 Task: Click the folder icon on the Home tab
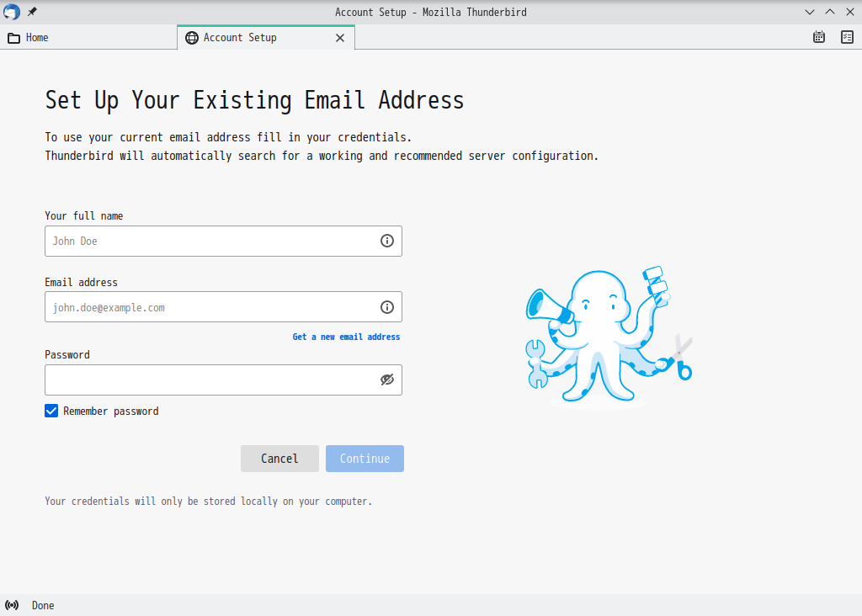click(x=13, y=38)
